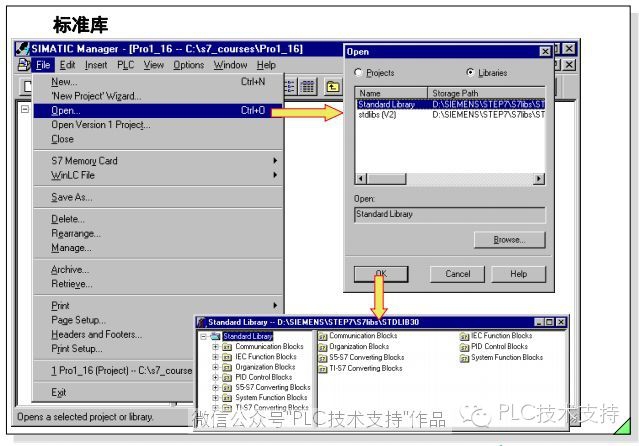Click PID Control Blocks folder icon in tree
The width and height of the screenshot is (639, 446).
(227, 378)
